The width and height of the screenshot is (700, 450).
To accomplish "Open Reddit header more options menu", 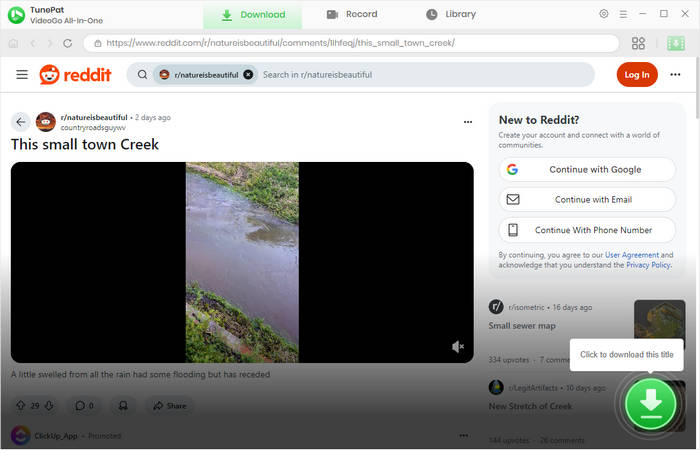I will click(x=675, y=75).
